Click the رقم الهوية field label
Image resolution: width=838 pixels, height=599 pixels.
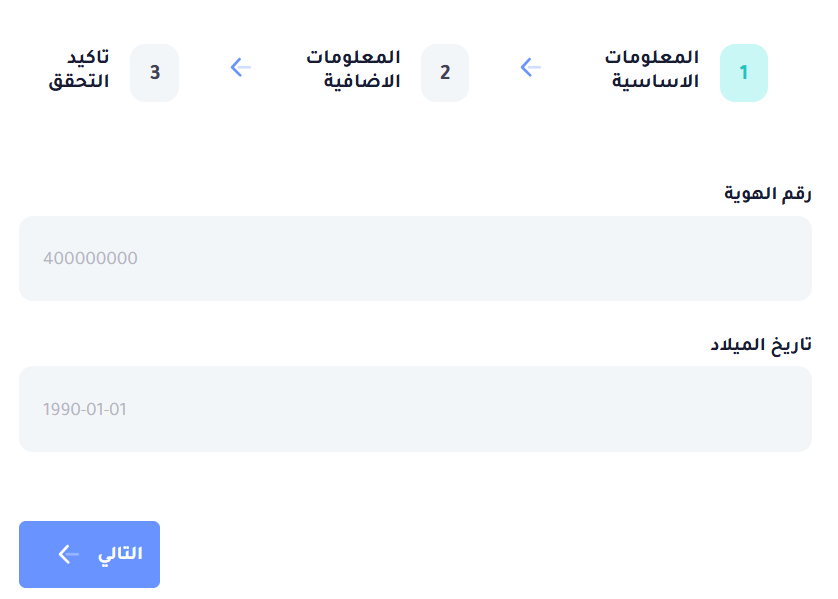(x=768, y=194)
